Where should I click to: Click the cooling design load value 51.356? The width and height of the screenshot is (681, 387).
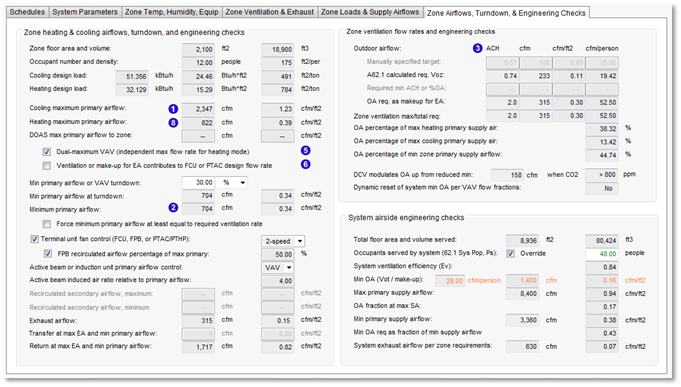click(x=132, y=76)
